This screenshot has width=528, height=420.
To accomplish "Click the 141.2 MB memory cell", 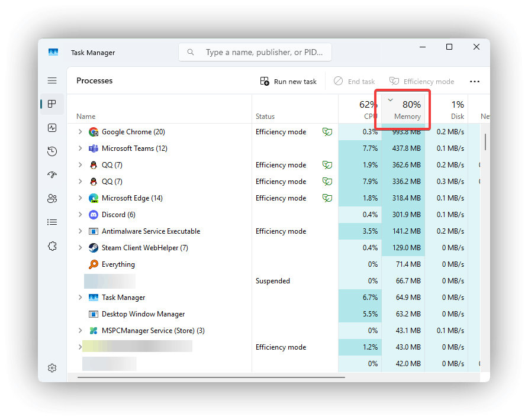I will click(x=403, y=231).
